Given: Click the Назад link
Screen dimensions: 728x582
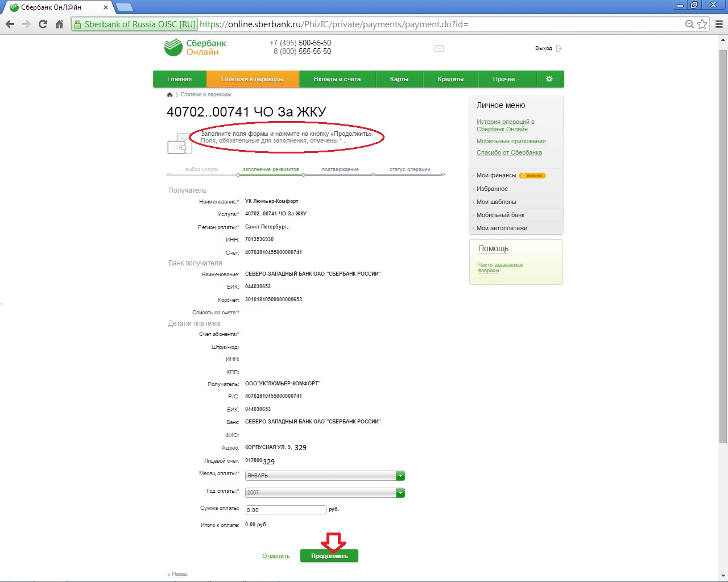Looking at the screenshot, I should tap(177, 574).
